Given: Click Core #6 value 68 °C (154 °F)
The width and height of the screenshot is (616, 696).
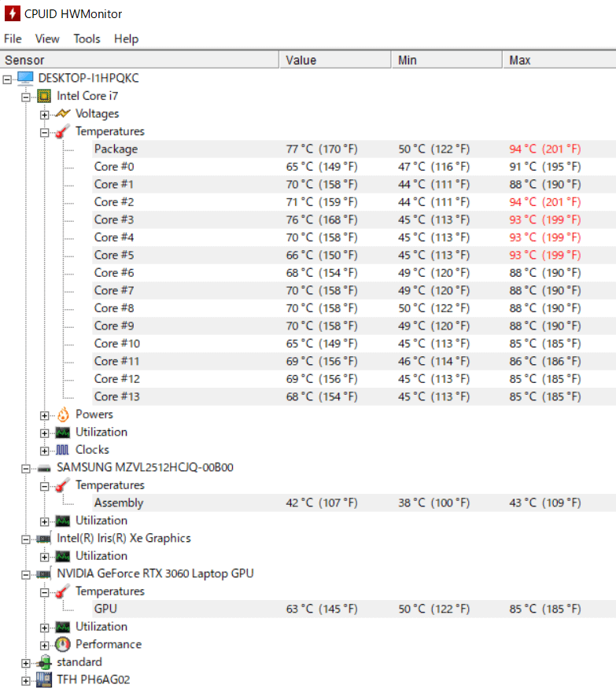Looking at the screenshot, I should [322, 273].
